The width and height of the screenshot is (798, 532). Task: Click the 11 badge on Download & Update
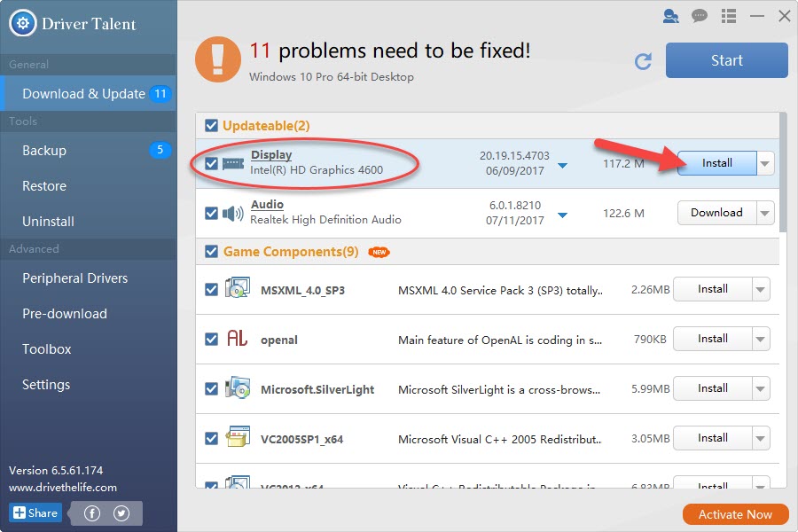[x=160, y=94]
